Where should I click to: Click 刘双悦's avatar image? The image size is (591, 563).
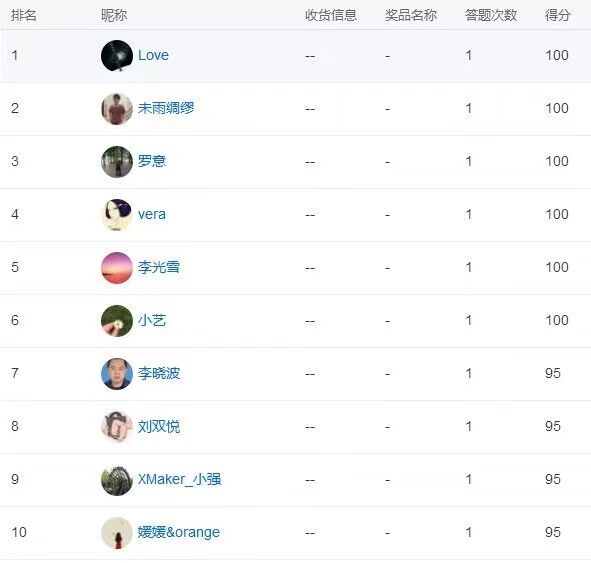coord(117,426)
